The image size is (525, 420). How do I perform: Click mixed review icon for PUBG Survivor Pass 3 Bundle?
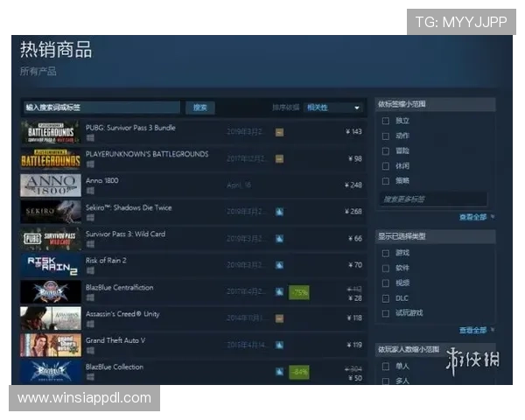click(x=279, y=132)
